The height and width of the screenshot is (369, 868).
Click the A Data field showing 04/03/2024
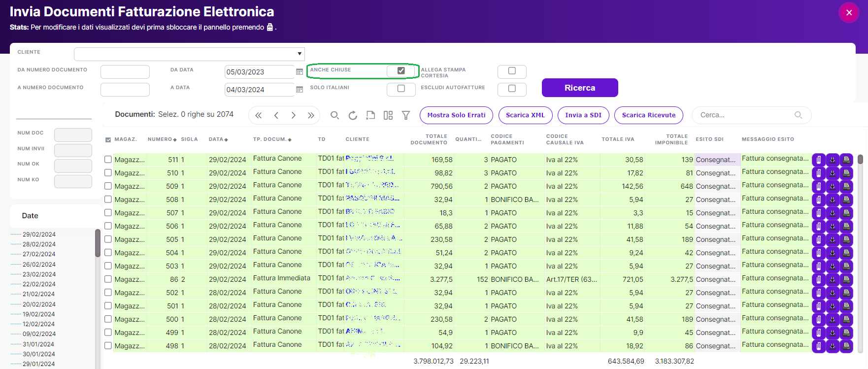[259, 90]
